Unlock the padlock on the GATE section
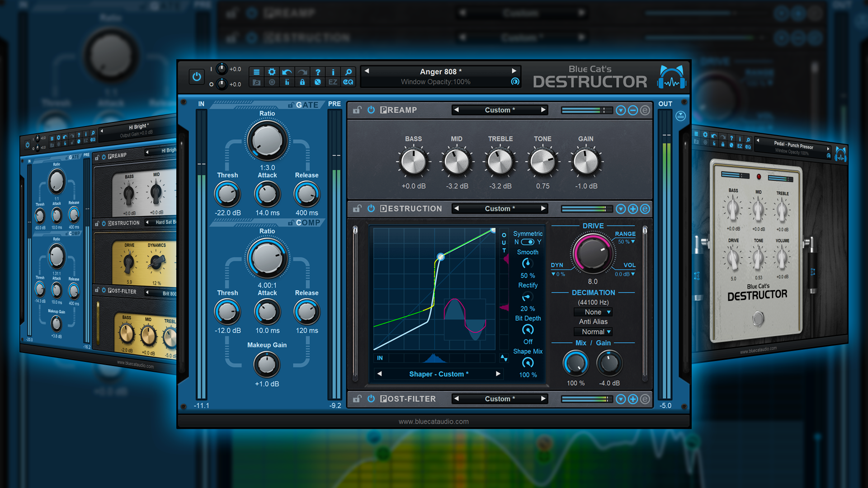The height and width of the screenshot is (488, 868). 292,104
